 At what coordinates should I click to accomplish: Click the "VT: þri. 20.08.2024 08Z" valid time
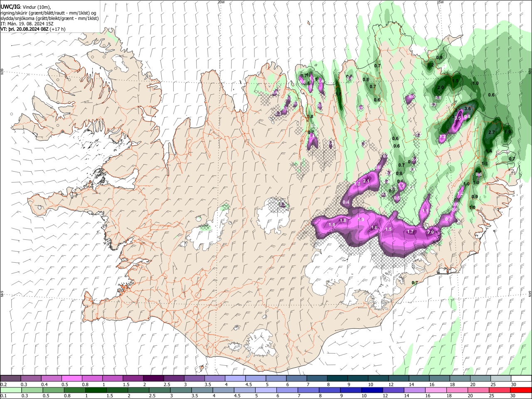click(24, 29)
